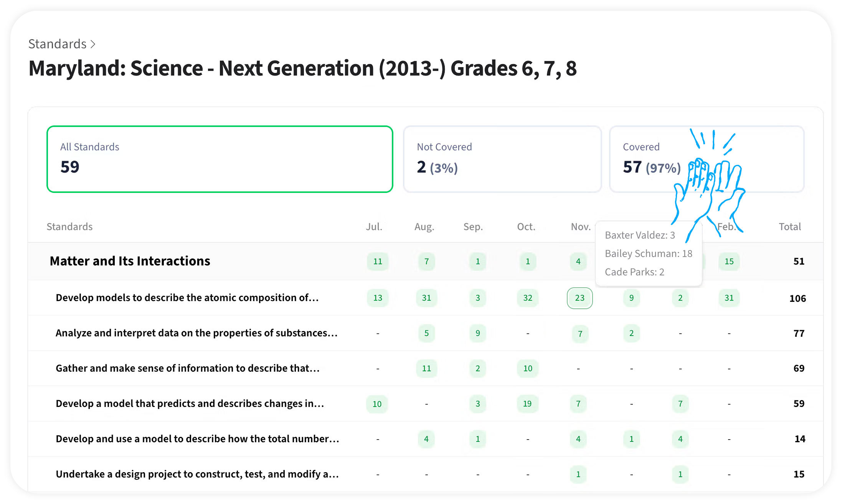Click the Standards breadcrumb link
Viewport: 842px width, 504px height.
point(58,44)
